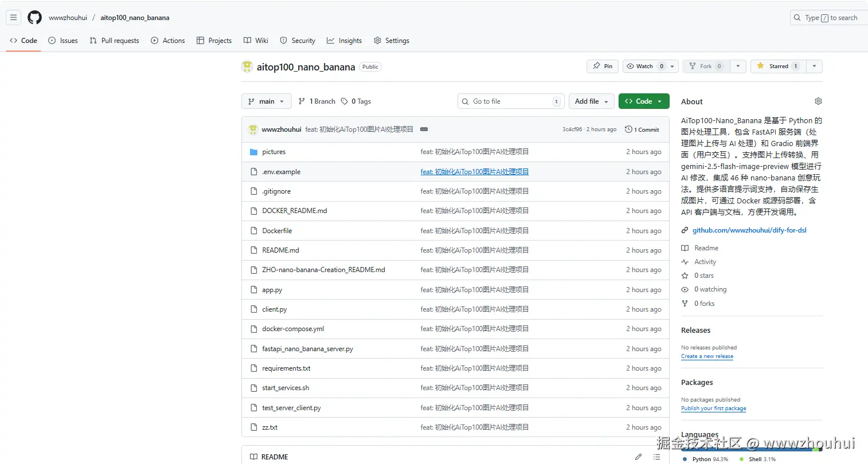Open ZHO-nano-banana-Creation_README.md file
Image resolution: width=868 pixels, height=464 pixels.
[x=323, y=270]
